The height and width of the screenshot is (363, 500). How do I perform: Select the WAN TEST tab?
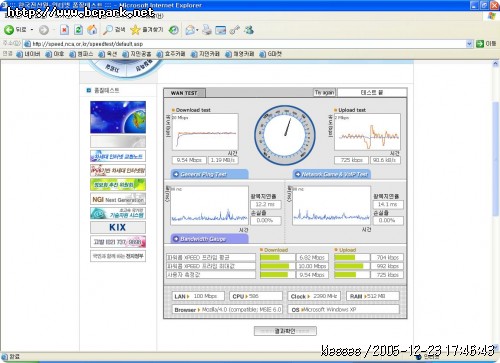point(184,93)
